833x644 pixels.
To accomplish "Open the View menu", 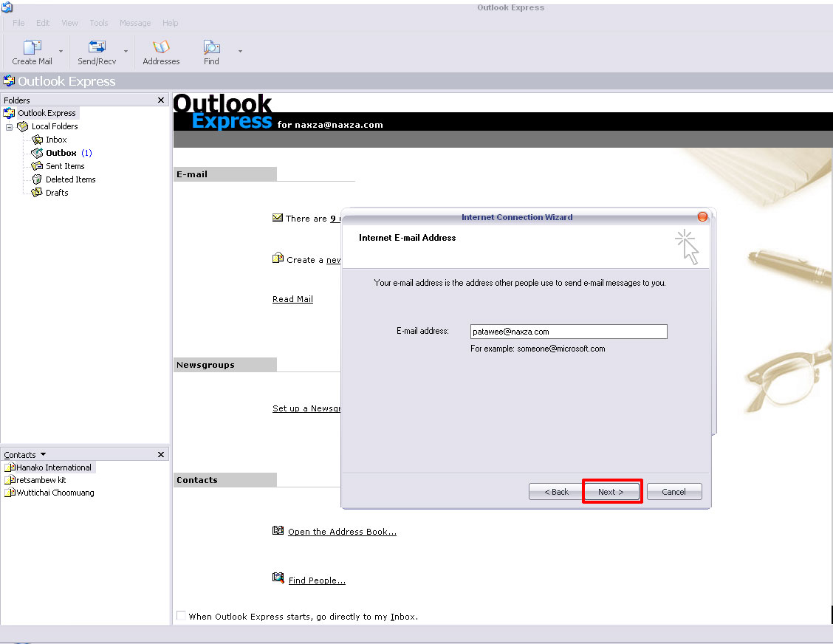I will click(x=69, y=23).
